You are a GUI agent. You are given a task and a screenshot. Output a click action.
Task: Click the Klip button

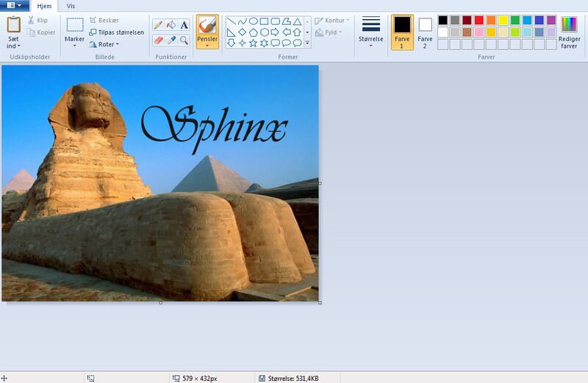click(x=37, y=21)
